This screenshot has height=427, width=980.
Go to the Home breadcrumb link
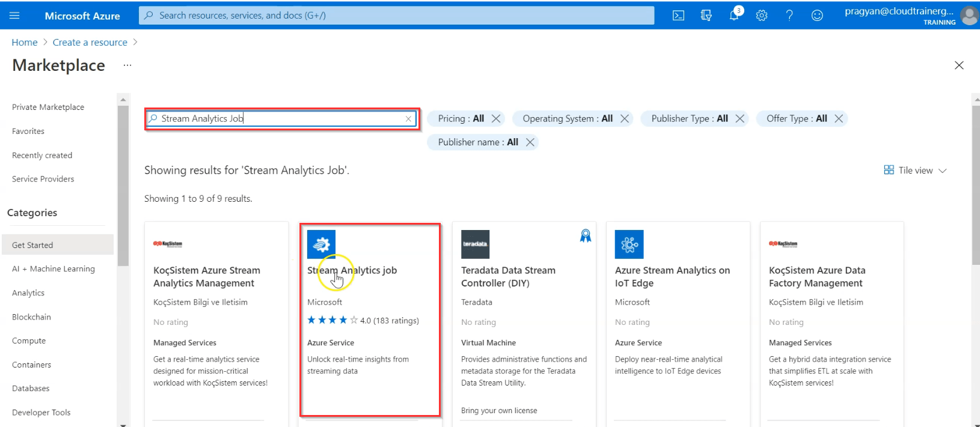point(25,42)
